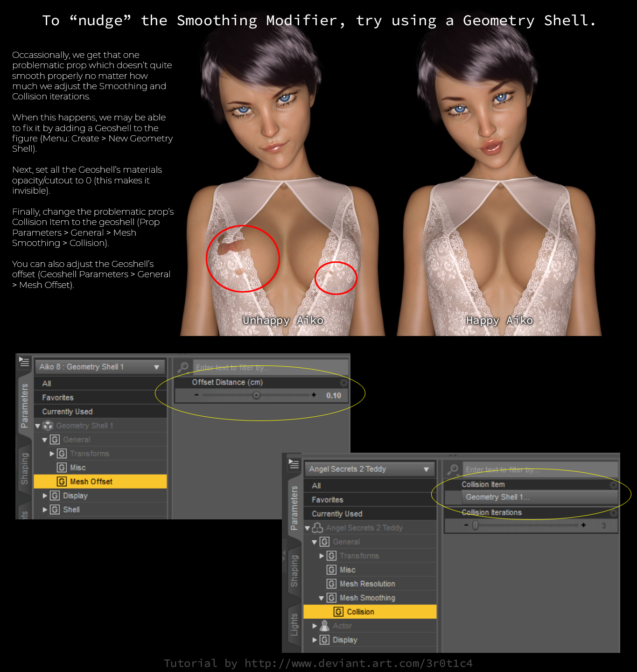The width and height of the screenshot is (637, 672).
Task: Switch to the Lights tab
Action: click(x=294, y=624)
